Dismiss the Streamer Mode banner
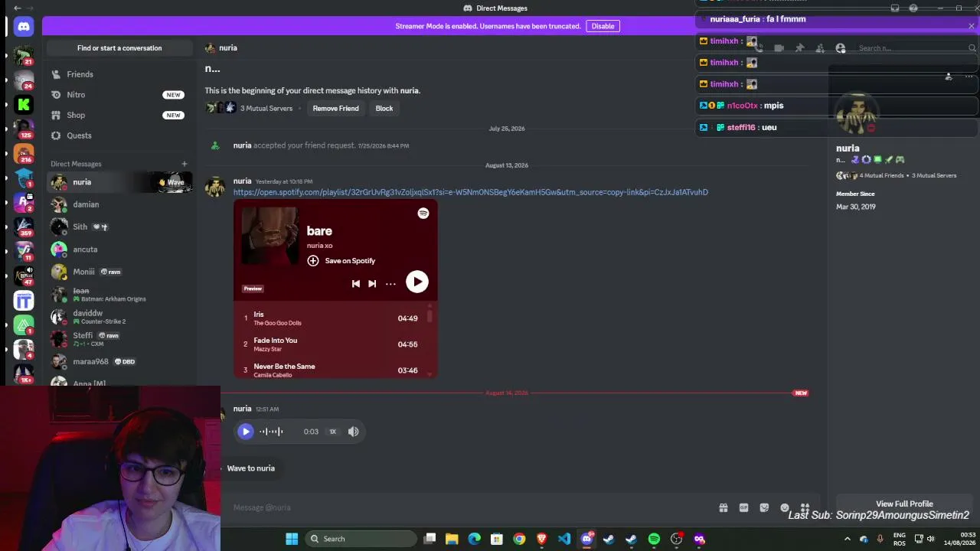 pos(972,26)
